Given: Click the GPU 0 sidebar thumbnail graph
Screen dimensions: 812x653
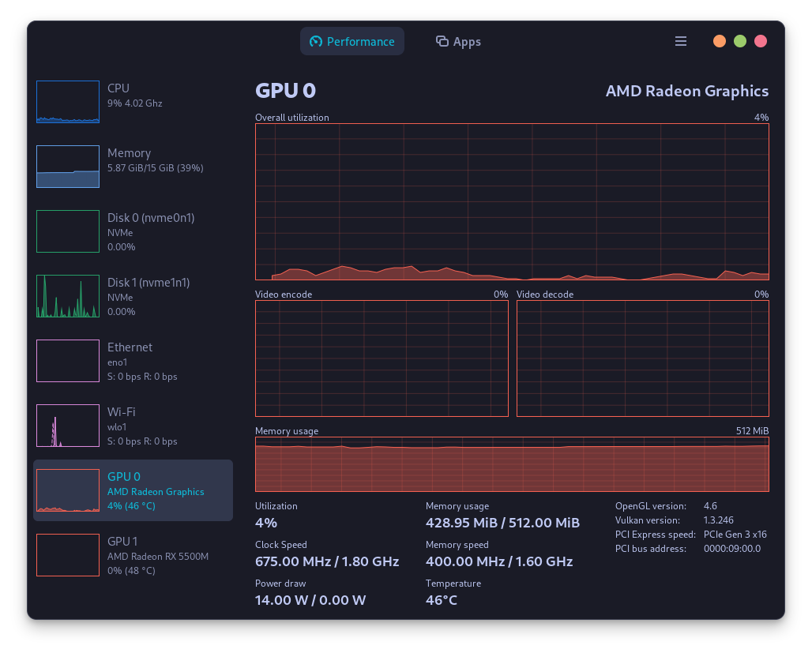Looking at the screenshot, I should [x=67, y=490].
